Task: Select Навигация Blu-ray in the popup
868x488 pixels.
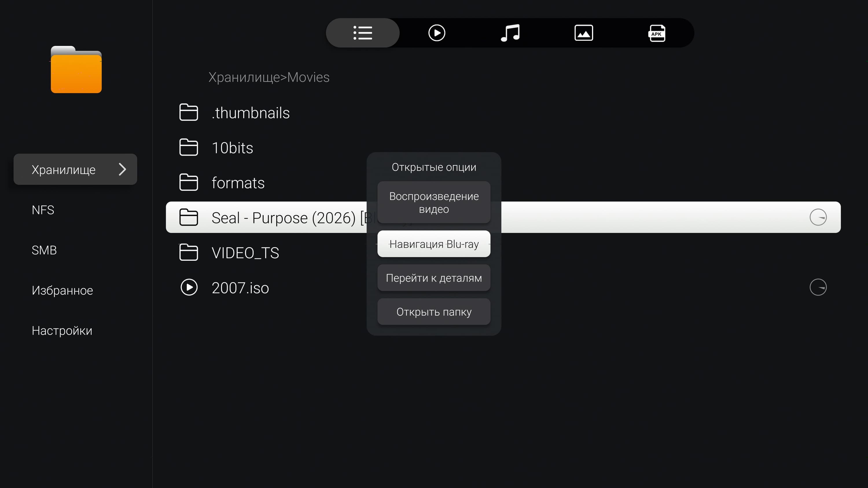Action: point(434,244)
